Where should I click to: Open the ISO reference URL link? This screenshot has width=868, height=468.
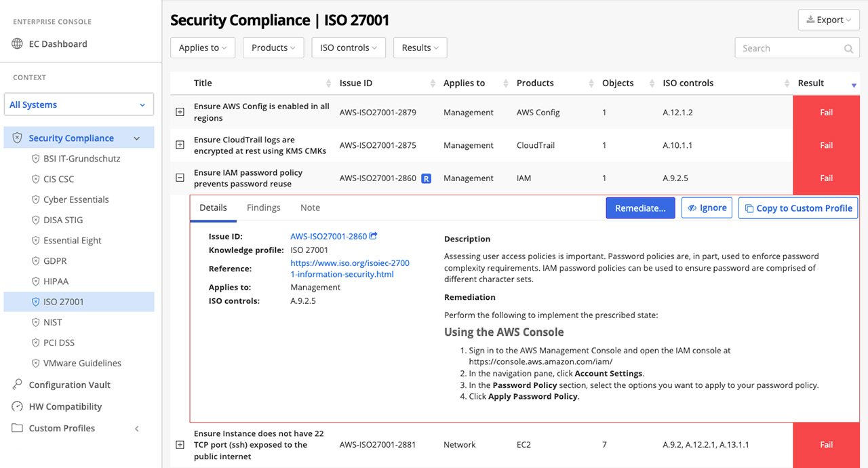tap(350, 269)
